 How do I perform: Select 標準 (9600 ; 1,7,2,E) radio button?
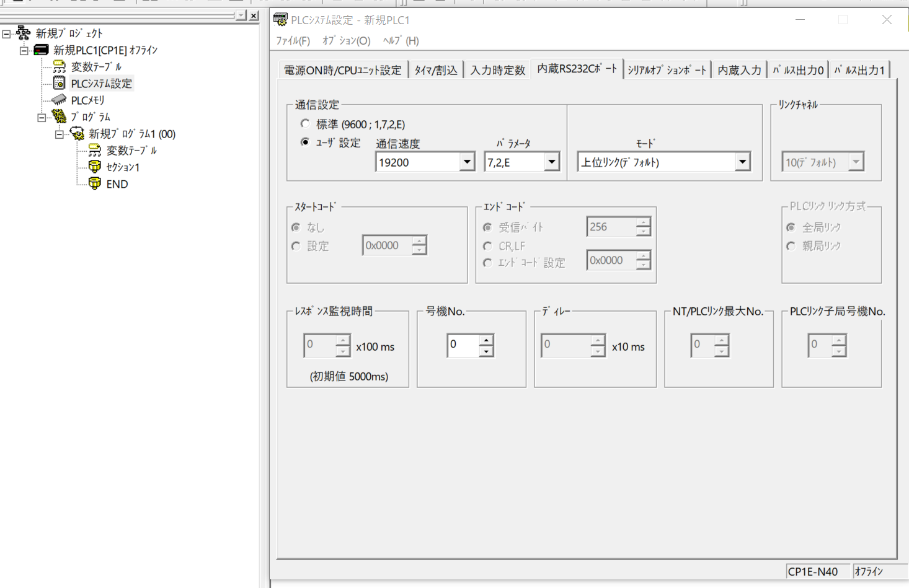(x=305, y=124)
